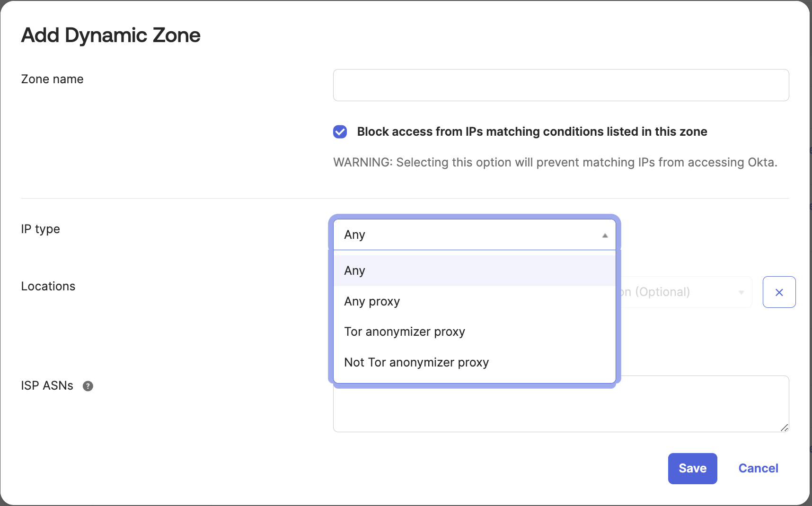
Task: Save the new dynamic zone
Action: (692, 468)
